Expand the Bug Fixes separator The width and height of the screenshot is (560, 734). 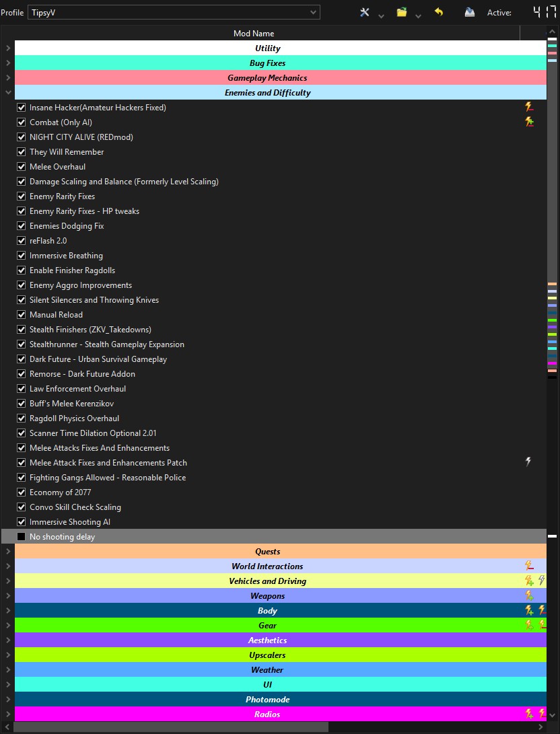click(8, 63)
